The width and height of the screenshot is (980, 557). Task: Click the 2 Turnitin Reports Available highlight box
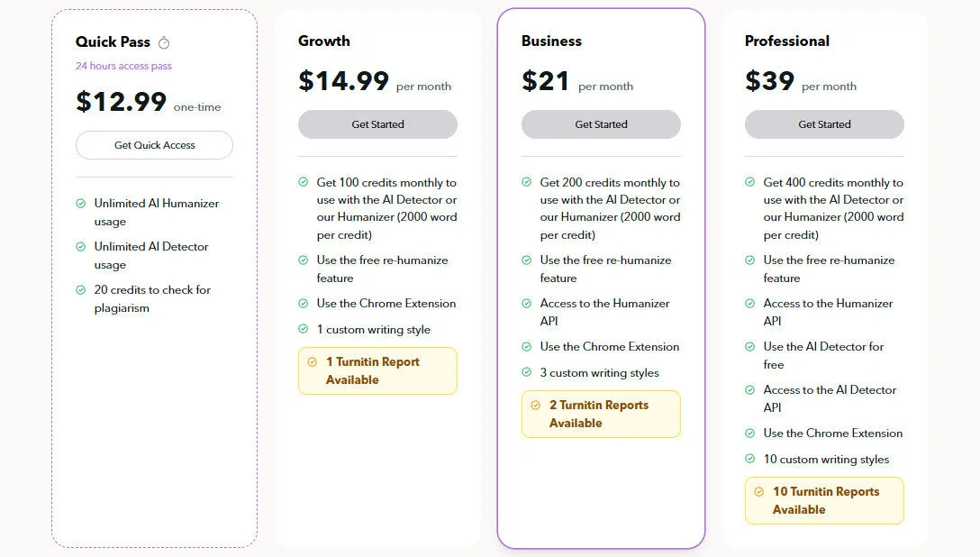click(x=601, y=414)
